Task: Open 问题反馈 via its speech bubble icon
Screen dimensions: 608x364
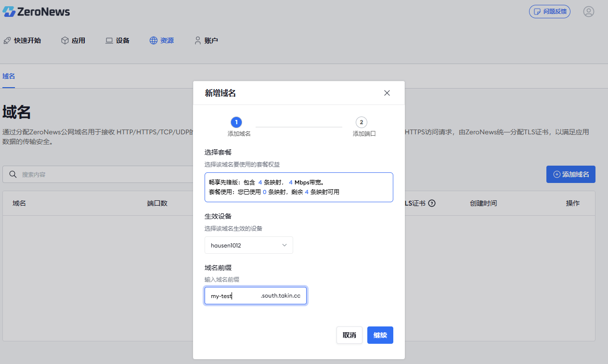Action: [x=536, y=12]
